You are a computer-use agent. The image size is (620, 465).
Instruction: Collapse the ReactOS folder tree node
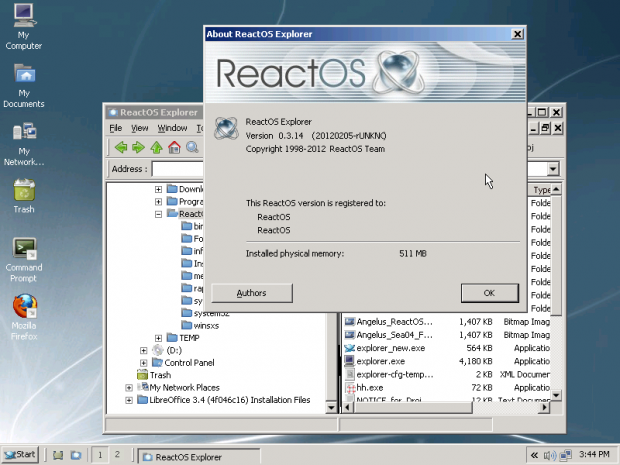158,214
